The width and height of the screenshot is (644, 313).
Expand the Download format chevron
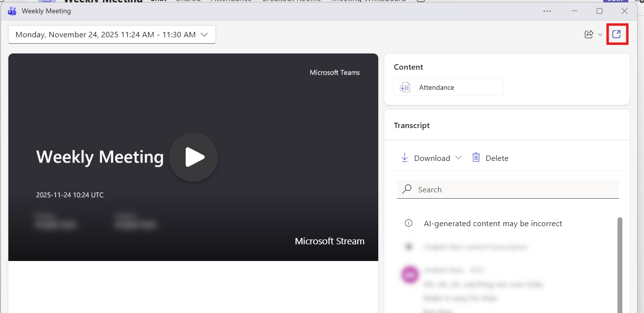tap(458, 157)
